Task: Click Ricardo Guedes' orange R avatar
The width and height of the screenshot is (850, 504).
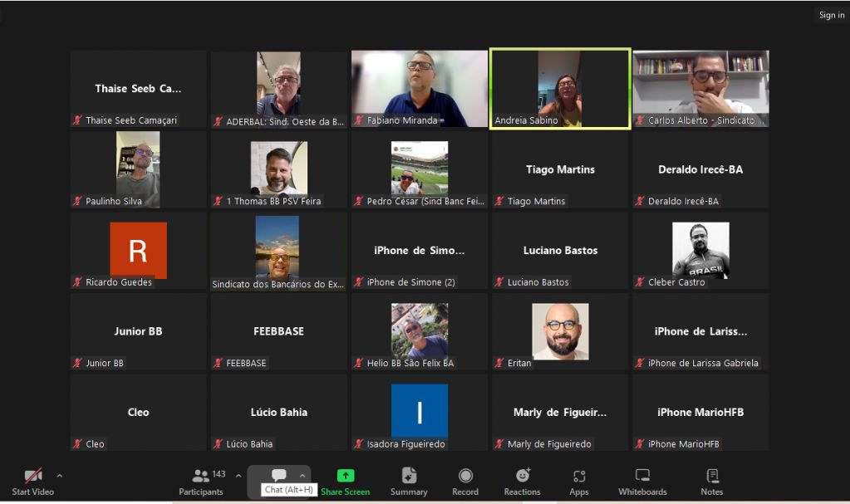Action: click(138, 250)
